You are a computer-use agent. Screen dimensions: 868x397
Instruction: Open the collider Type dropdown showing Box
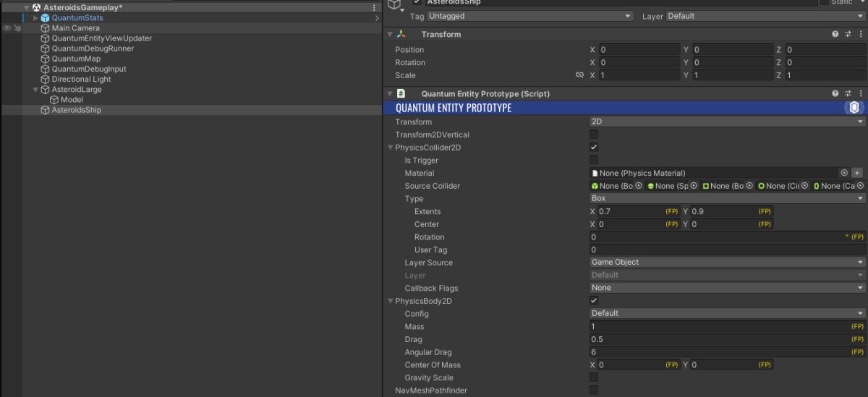[728, 198]
